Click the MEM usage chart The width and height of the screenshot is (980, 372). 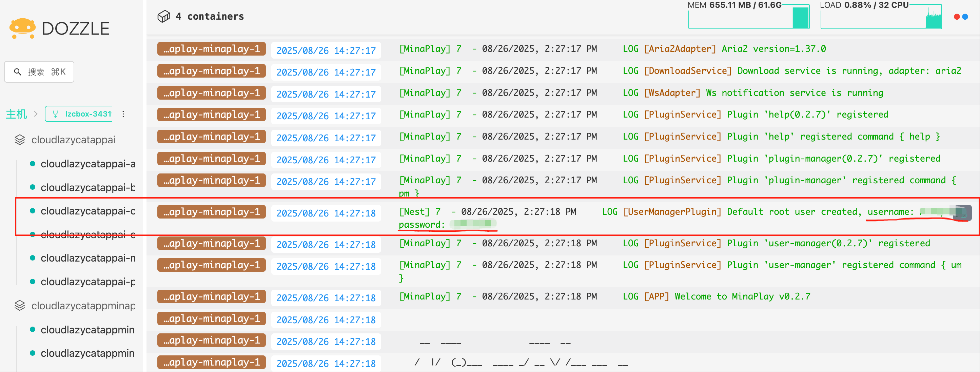click(749, 17)
